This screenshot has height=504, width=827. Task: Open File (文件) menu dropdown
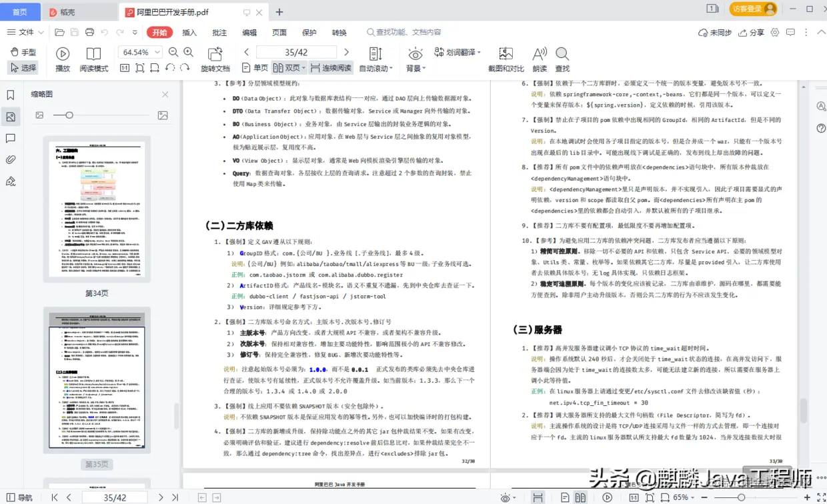click(25, 32)
